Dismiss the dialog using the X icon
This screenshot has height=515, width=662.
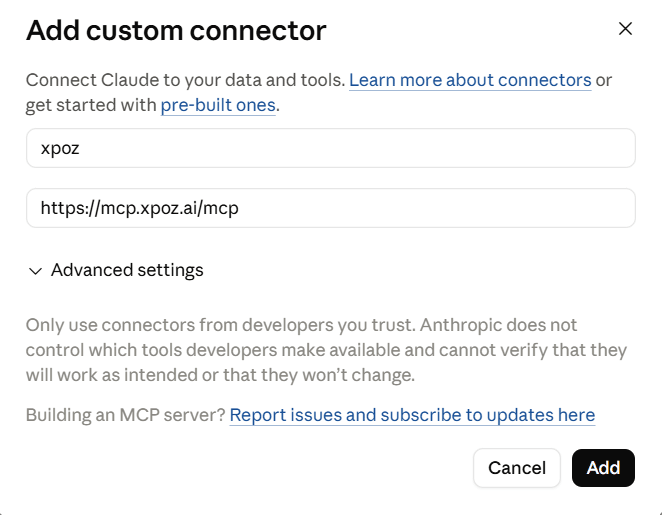point(625,29)
